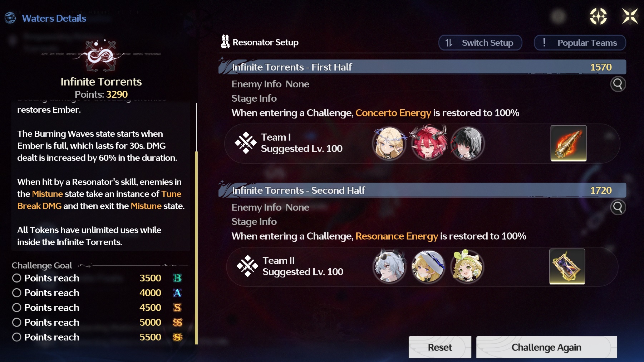The width and height of the screenshot is (644, 362).
Task: Select the hourglass token for Team II
Action: (x=567, y=266)
